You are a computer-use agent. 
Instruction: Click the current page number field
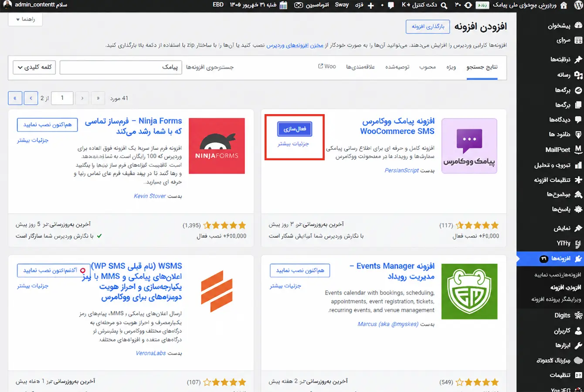[62, 98]
